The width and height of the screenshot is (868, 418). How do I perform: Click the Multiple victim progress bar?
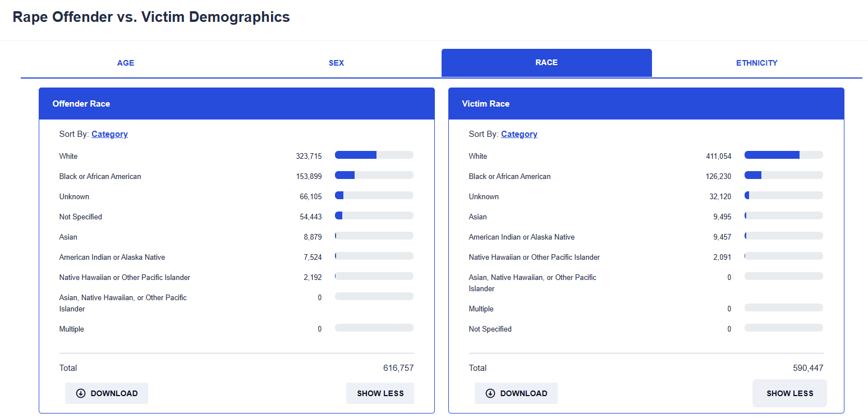coord(784,307)
